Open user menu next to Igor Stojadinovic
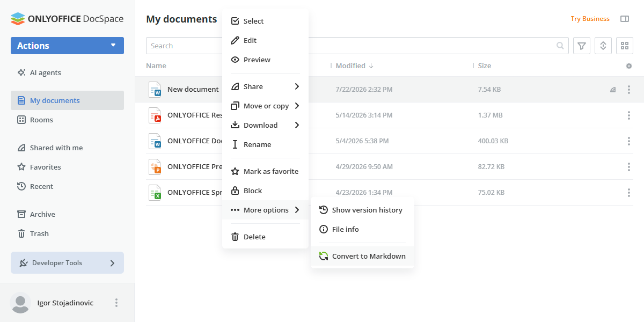 point(116,303)
